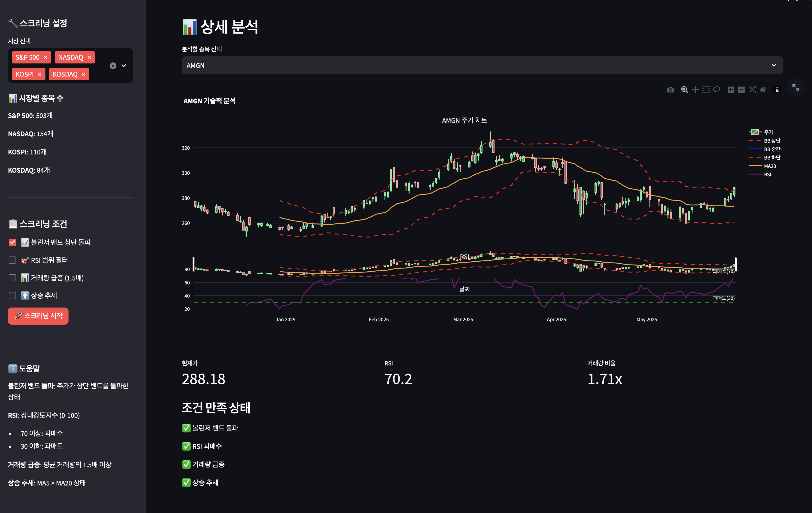Reset chart axes with the home icon
This screenshot has width=812, height=513.
point(763,90)
